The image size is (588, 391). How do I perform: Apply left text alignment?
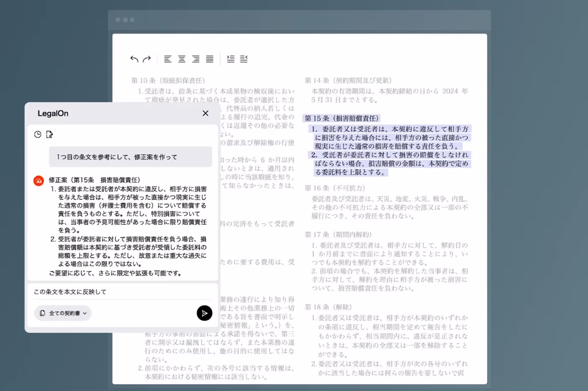[168, 59]
